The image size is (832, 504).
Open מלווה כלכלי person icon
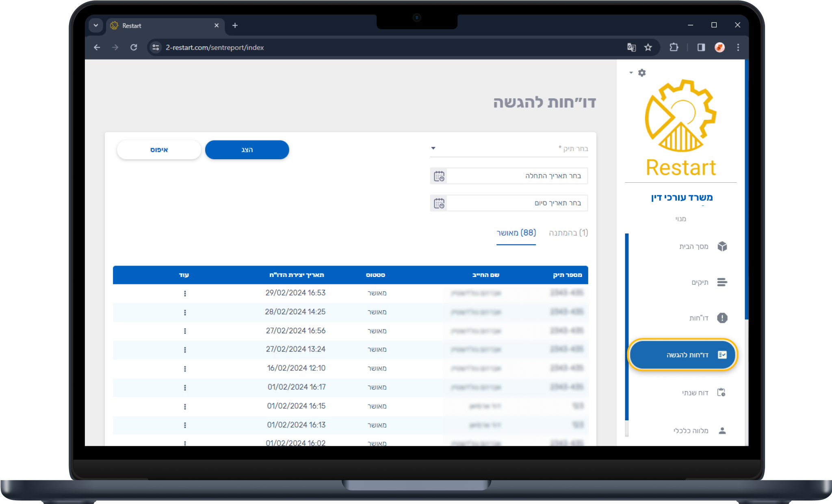tap(722, 430)
